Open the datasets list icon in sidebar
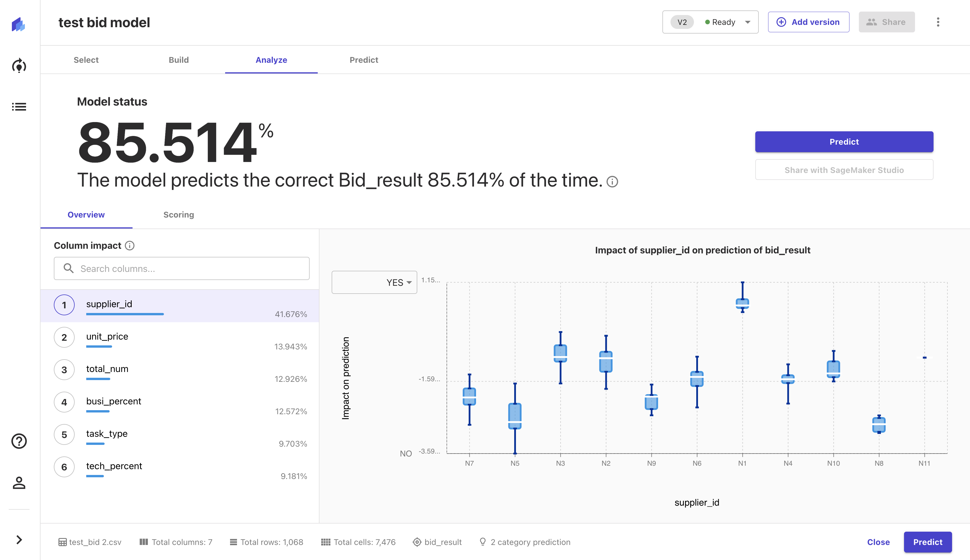 pyautogui.click(x=19, y=106)
